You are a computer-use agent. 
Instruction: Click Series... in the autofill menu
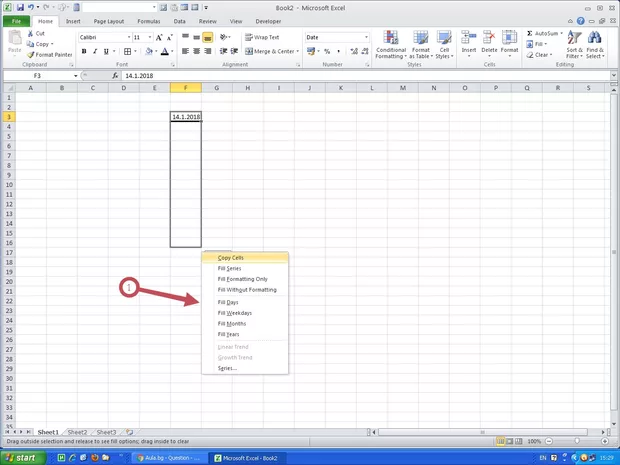pos(227,368)
